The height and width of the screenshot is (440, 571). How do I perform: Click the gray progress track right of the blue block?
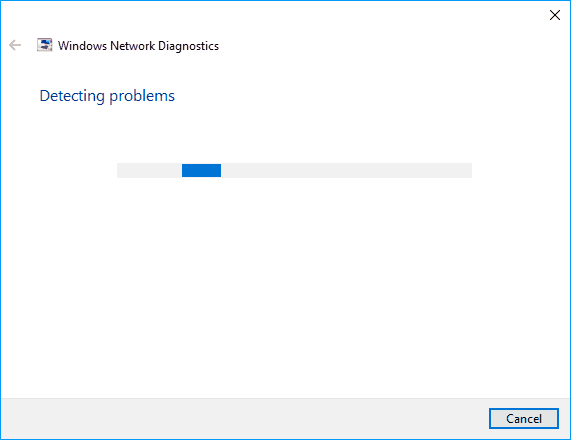click(x=346, y=170)
